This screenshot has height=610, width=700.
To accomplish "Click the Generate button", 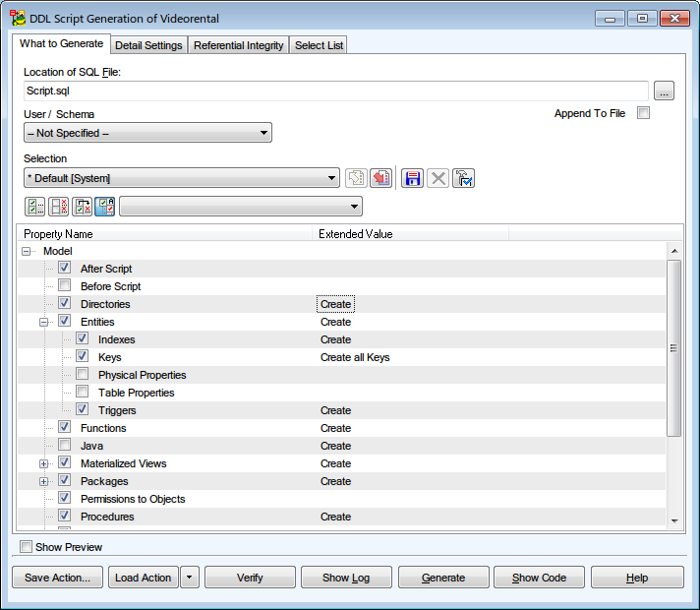I will pos(443,578).
